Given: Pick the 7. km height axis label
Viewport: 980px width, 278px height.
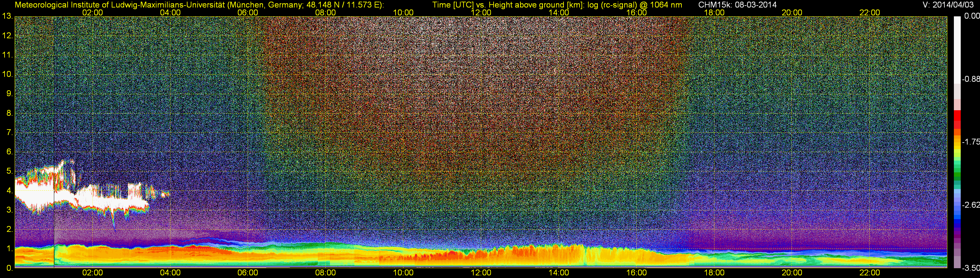Looking at the screenshot, I should click(10, 132).
